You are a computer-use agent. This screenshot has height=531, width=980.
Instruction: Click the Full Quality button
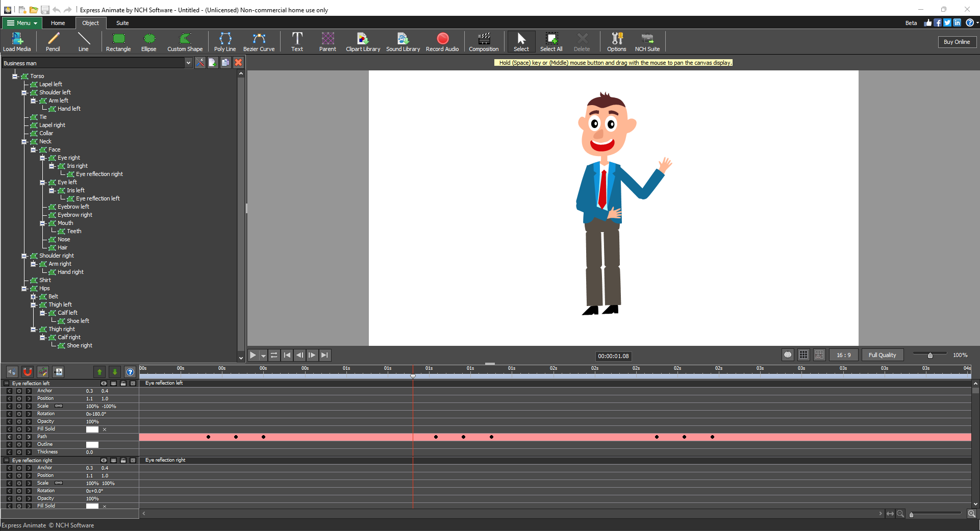point(883,355)
